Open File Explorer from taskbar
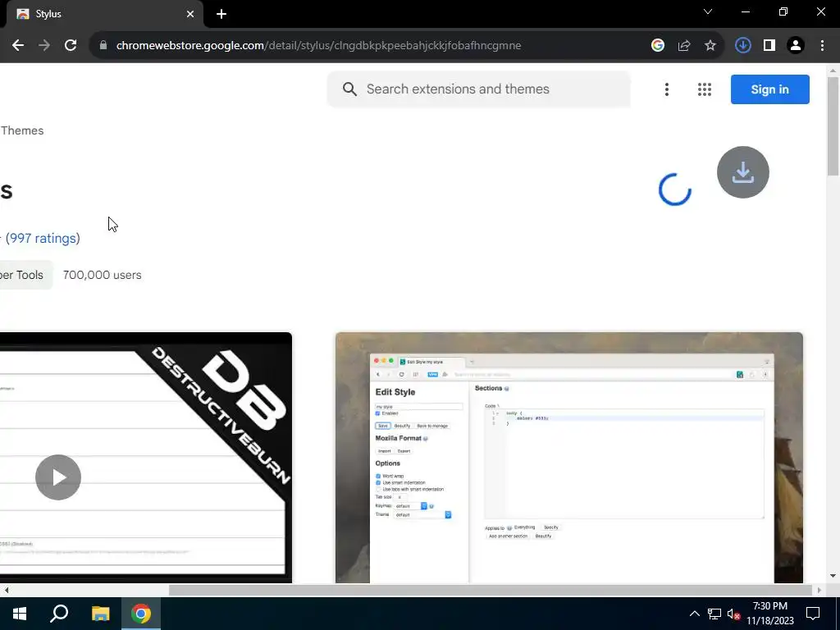Viewport: 840px width, 630px height. (100, 614)
